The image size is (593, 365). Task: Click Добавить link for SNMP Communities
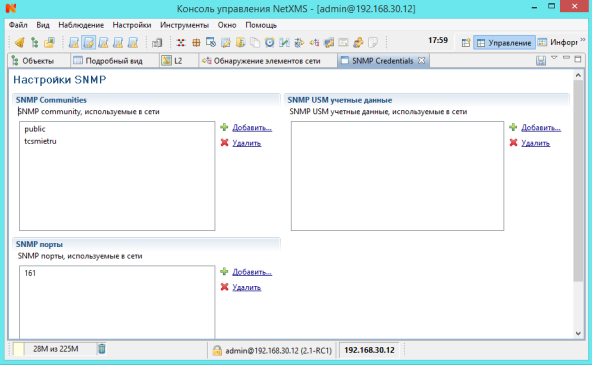pos(252,127)
